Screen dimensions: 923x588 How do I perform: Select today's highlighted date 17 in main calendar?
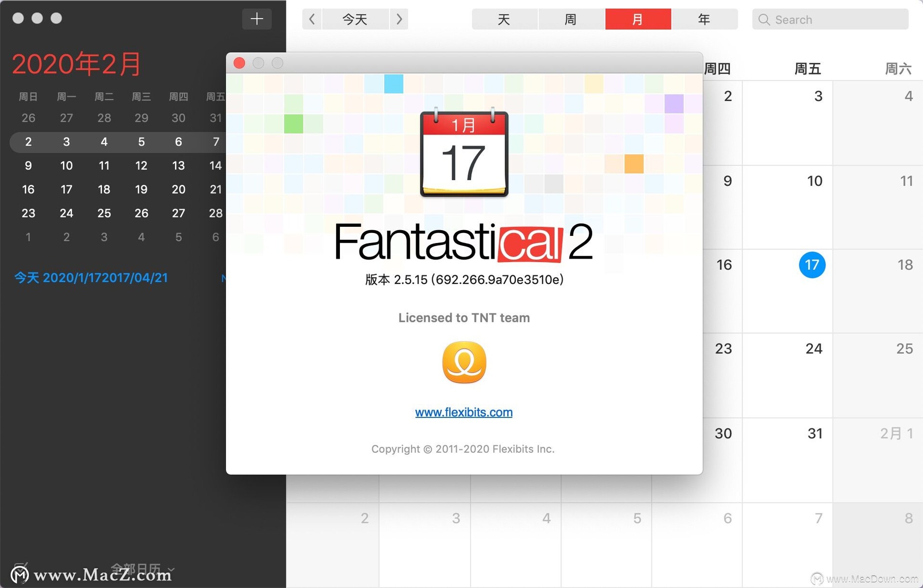tap(812, 265)
